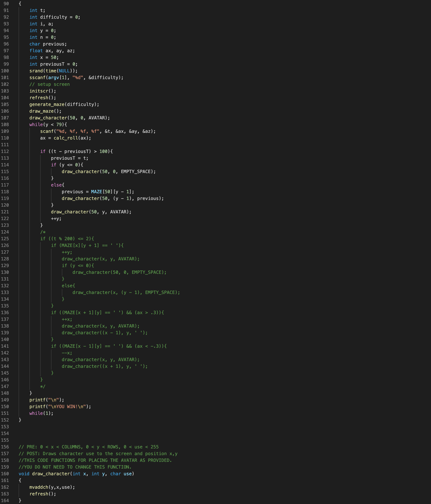Click the 'while(y < 79){' loop
Image resolution: width=431 pixels, height=504 pixels.
48,125
